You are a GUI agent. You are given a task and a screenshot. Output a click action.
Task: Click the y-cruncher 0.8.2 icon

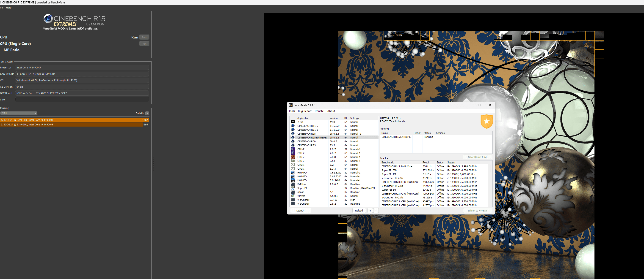293,204
